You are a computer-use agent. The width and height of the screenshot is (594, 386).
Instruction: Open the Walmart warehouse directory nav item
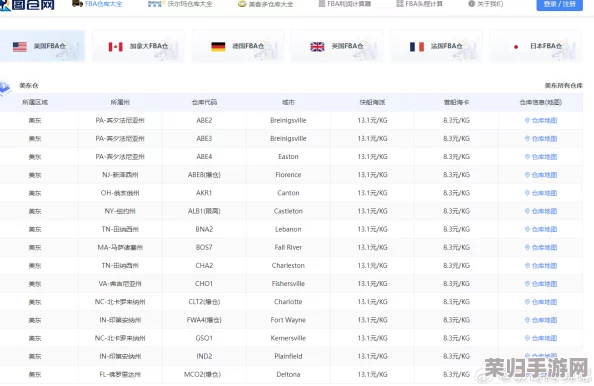tap(180, 4)
